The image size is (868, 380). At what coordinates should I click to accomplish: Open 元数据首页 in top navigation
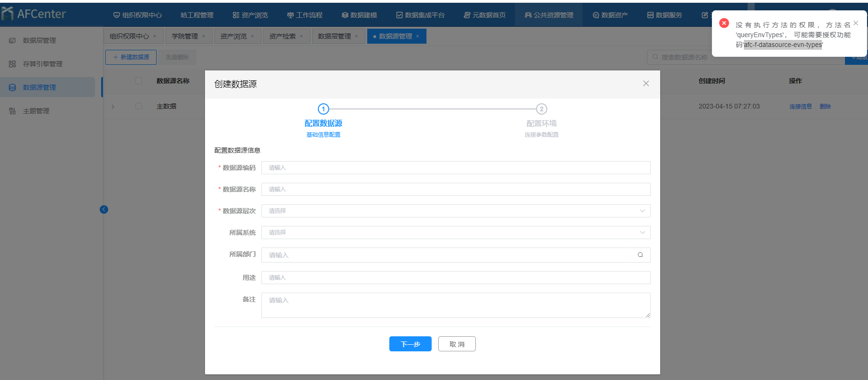tap(485, 15)
